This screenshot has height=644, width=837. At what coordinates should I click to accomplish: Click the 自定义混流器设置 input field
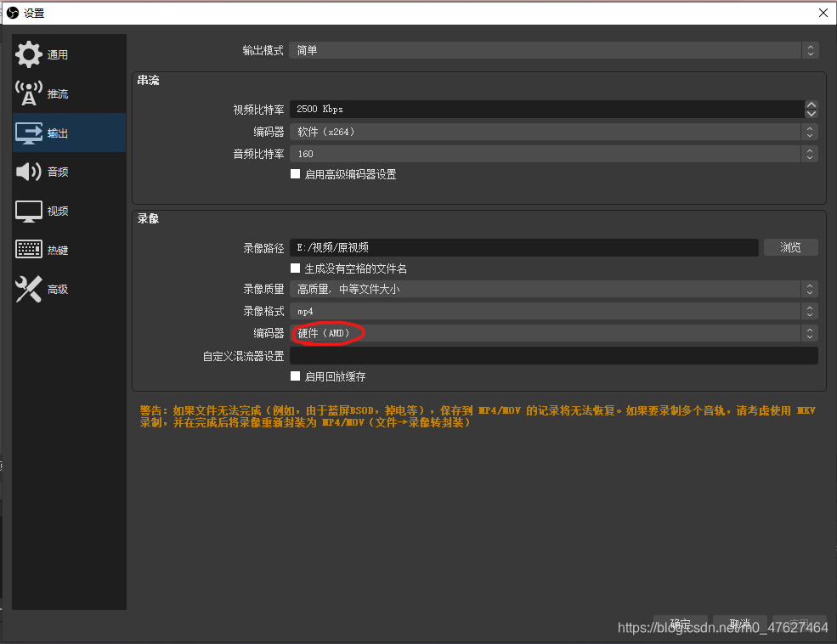click(553, 356)
